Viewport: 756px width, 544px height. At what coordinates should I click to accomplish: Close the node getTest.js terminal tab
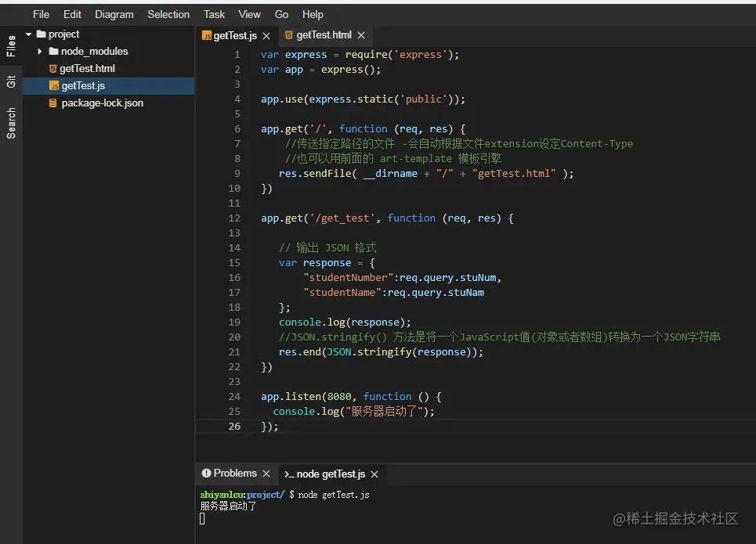click(x=374, y=474)
